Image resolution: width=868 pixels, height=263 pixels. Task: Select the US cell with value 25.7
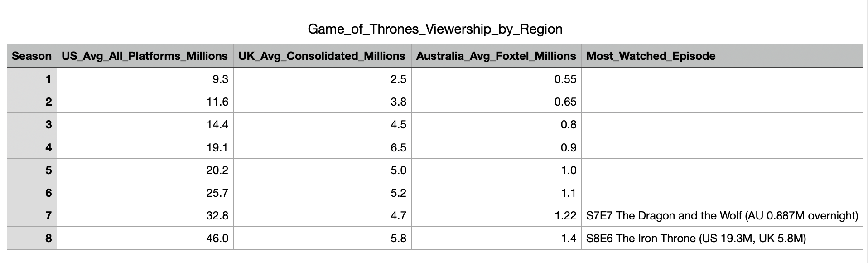click(x=145, y=193)
